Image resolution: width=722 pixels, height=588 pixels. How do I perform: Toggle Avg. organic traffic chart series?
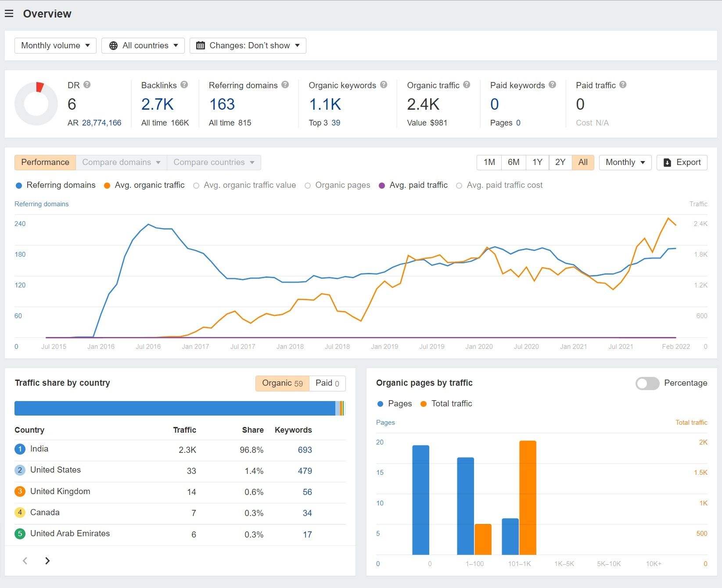144,185
